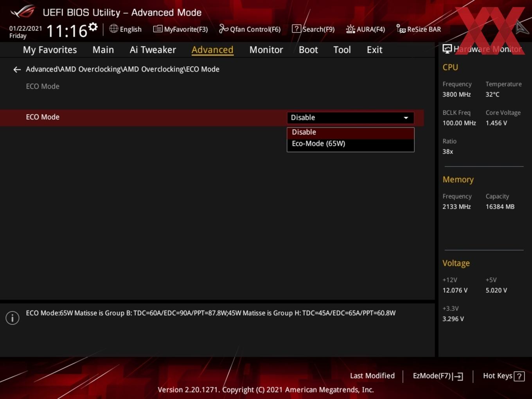This screenshot has height=399, width=532.
Task: Click the Hardware Monitor screen icon
Action: pos(447,49)
